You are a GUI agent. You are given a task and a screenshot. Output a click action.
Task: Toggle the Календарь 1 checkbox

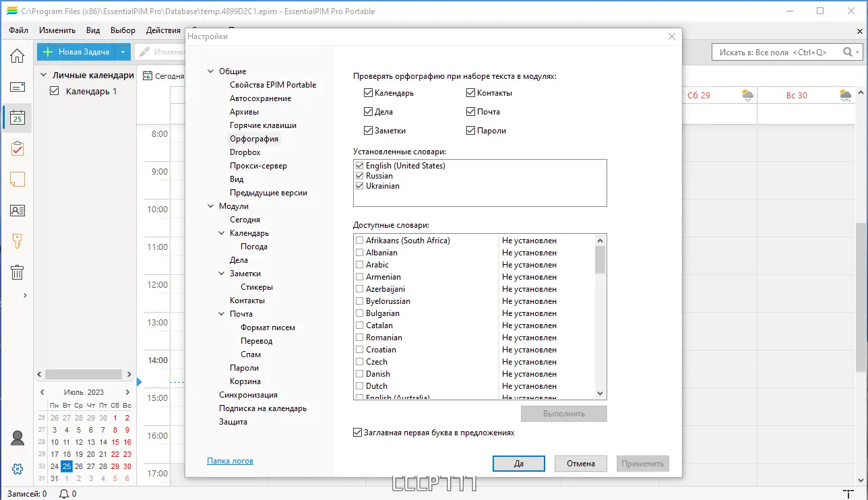coord(55,91)
